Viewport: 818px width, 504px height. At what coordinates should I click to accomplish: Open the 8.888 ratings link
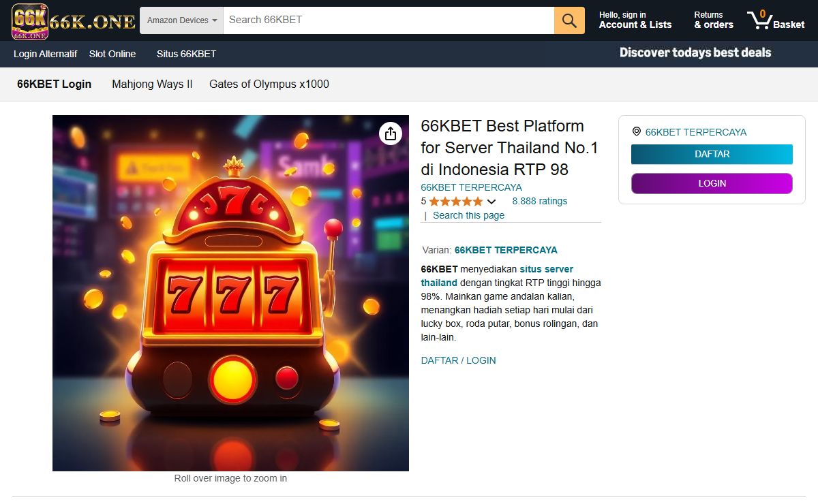pos(540,202)
